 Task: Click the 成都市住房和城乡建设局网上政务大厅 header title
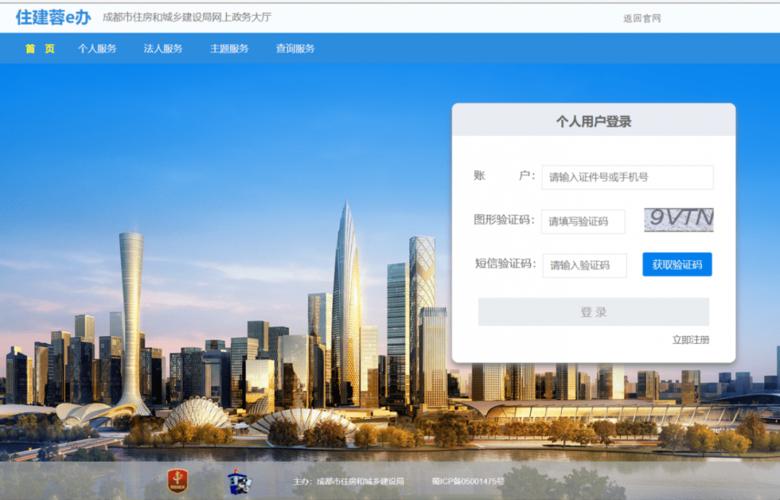(186, 18)
